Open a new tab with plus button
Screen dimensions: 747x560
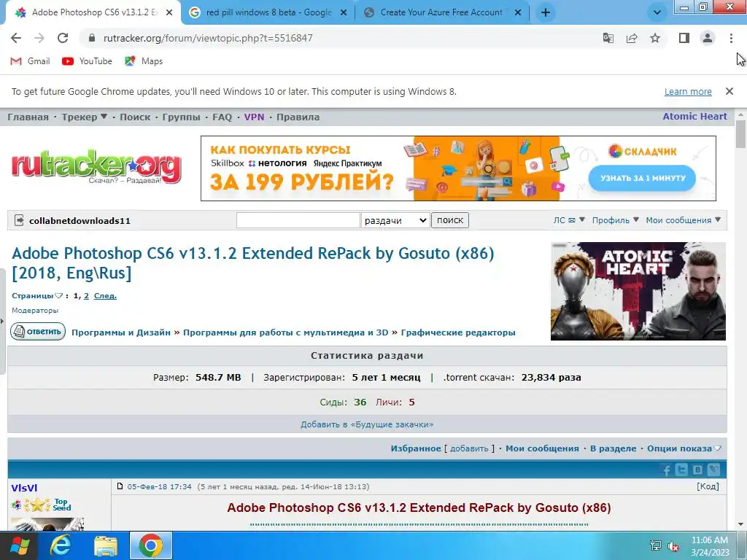coord(546,13)
